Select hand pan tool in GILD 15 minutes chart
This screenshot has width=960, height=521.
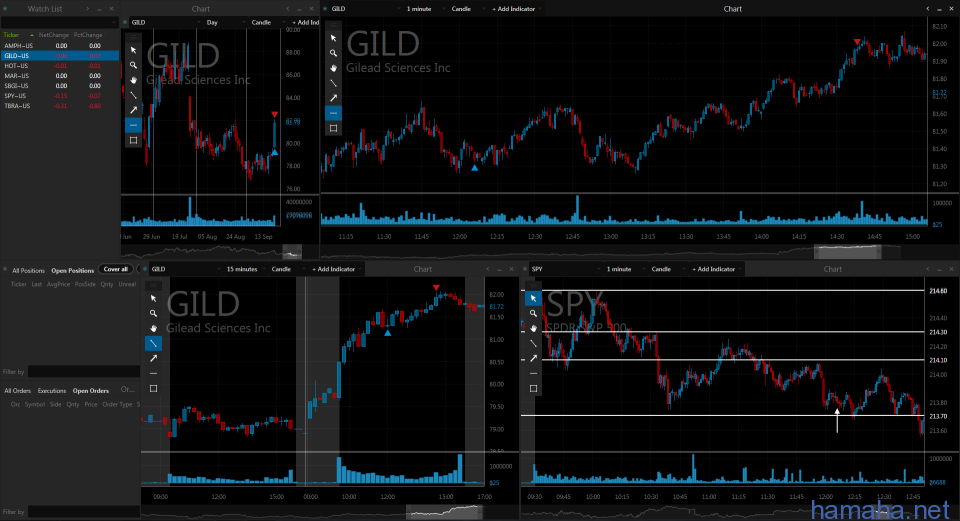tap(153, 328)
